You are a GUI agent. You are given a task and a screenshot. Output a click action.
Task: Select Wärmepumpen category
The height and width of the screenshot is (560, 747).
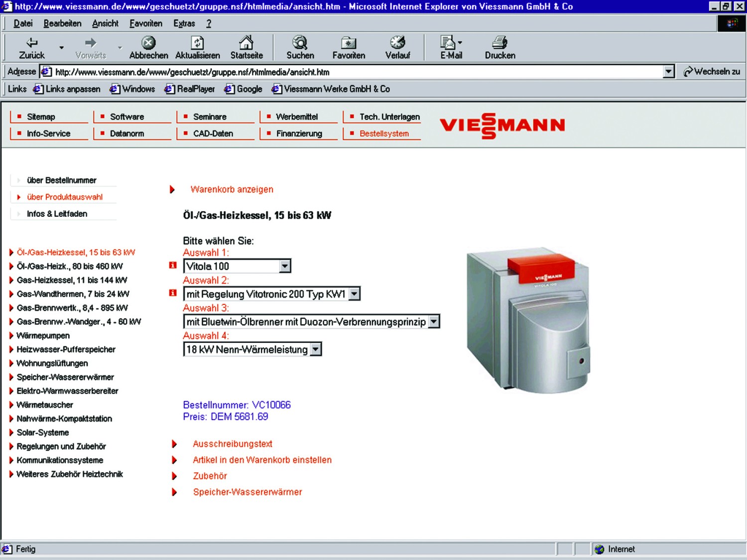tap(43, 336)
